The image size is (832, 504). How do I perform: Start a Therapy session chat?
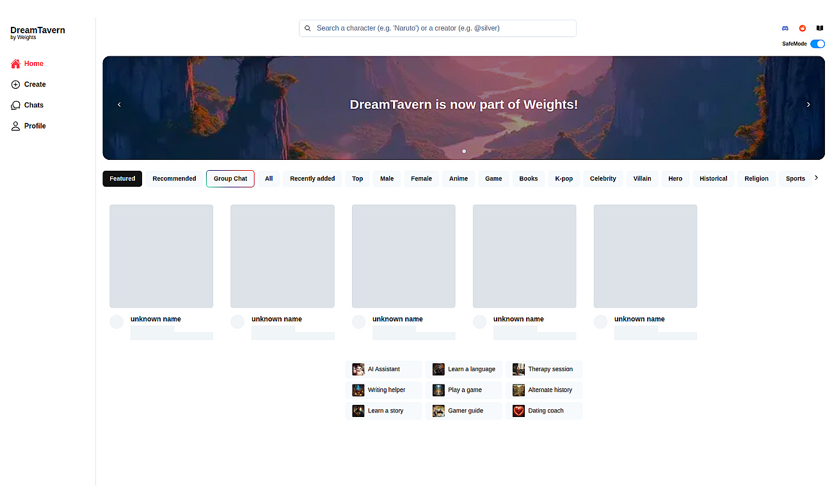click(x=544, y=369)
